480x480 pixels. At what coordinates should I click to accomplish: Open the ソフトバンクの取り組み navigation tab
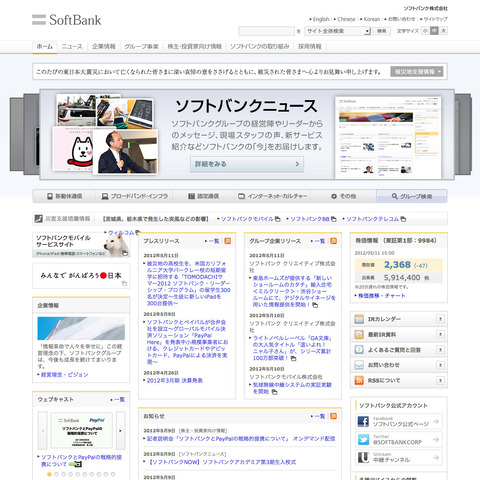(259, 46)
